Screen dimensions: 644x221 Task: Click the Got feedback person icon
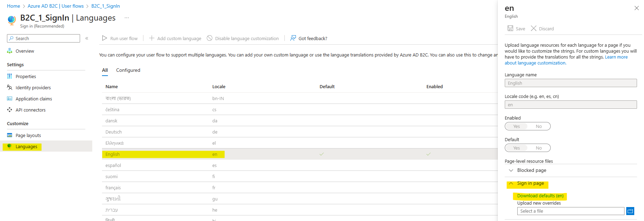point(293,38)
